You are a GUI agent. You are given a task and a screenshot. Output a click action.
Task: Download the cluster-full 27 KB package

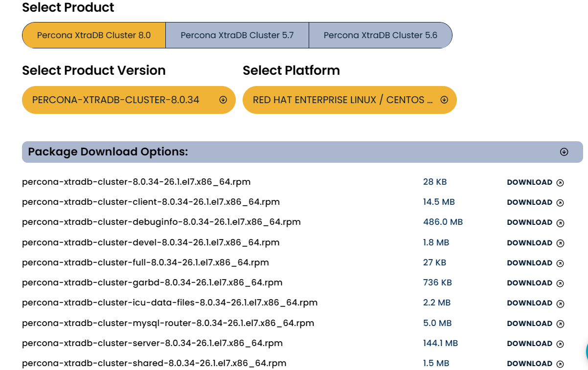(530, 263)
